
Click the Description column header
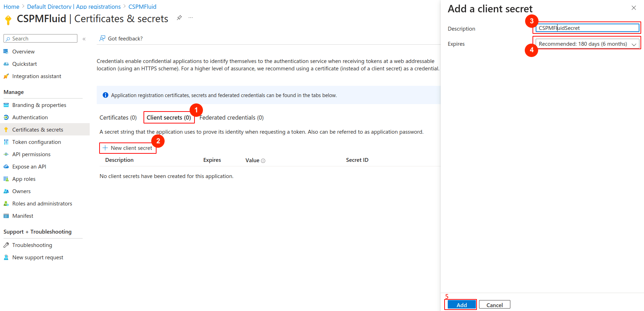[119, 160]
